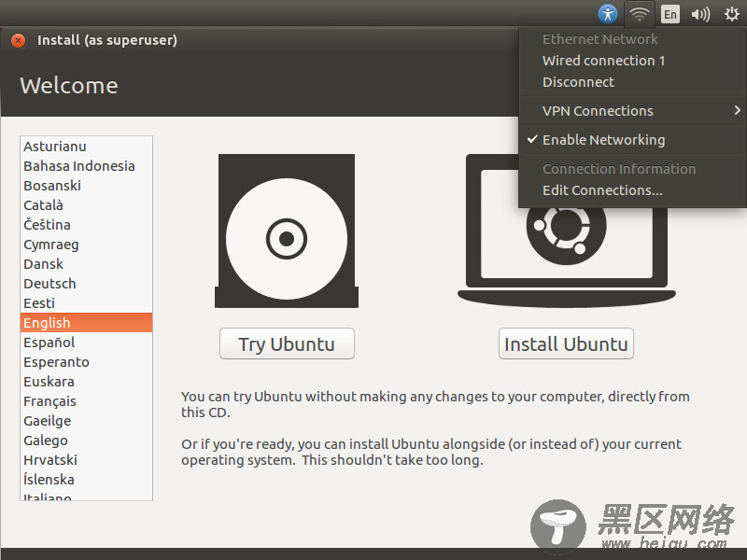Image resolution: width=747 pixels, height=560 pixels.
Task: Select Gaeilge language
Action: tap(86, 421)
